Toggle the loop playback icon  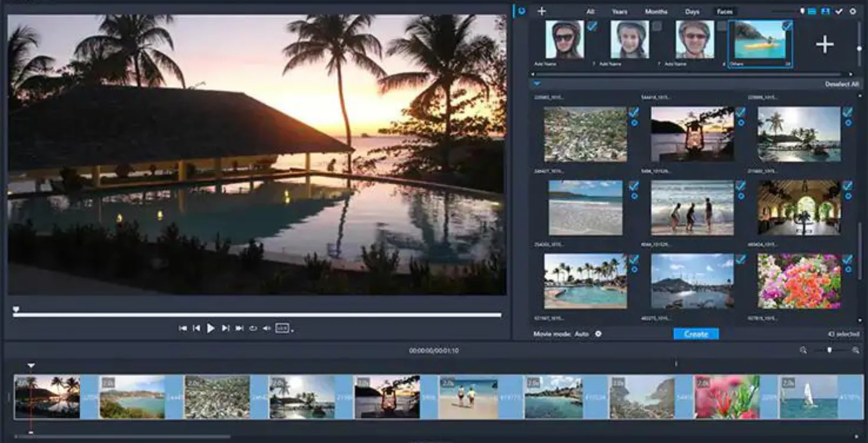(253, 328)
